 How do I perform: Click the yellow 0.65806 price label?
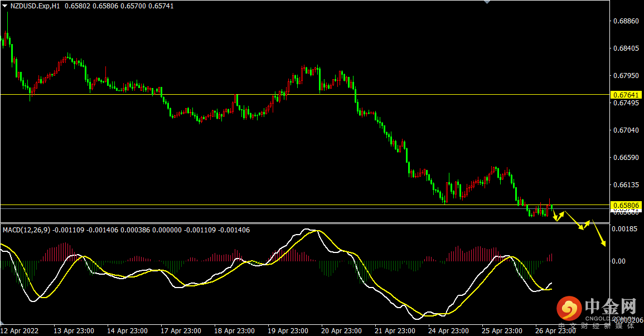[626, 205]
